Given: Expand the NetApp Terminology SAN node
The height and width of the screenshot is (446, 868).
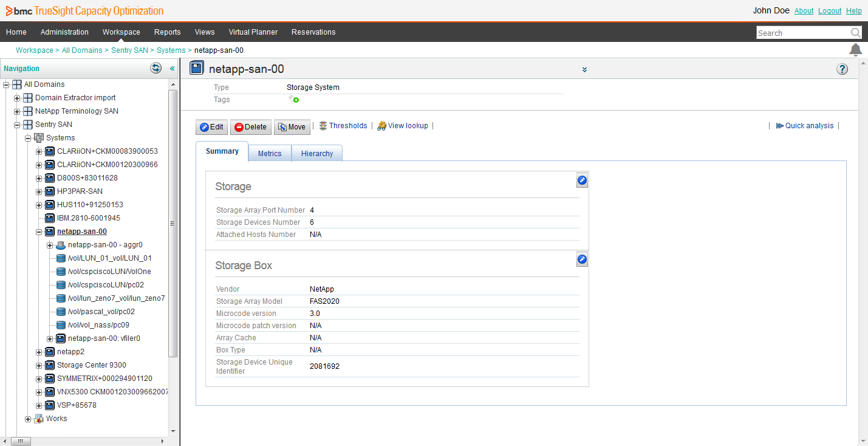Looking at the screenshot, I should point(17,111).
